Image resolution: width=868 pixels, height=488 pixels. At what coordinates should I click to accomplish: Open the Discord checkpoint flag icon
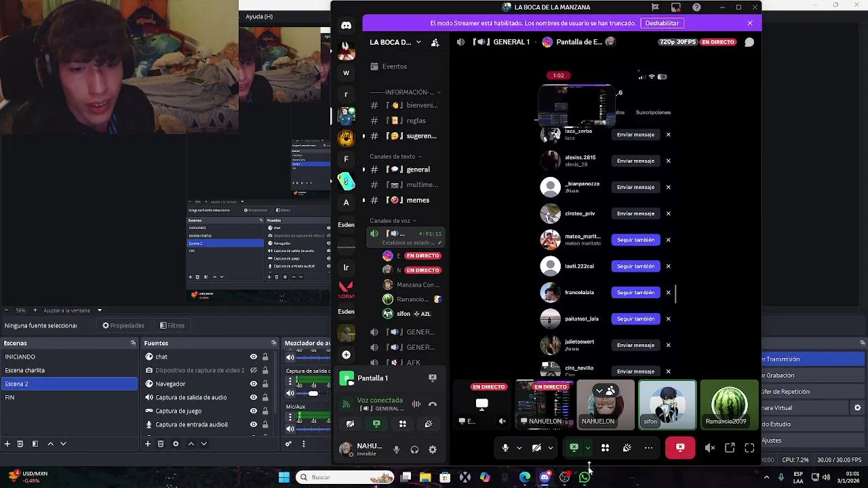655,7
